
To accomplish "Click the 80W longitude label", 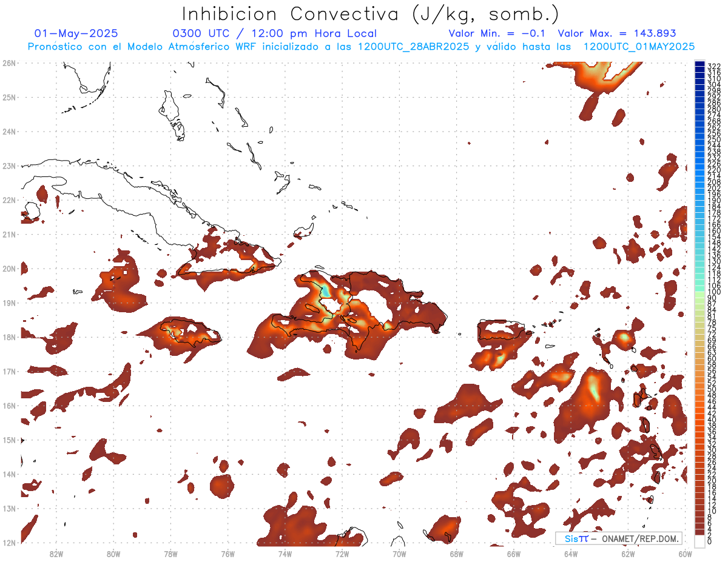I will 113,554.
